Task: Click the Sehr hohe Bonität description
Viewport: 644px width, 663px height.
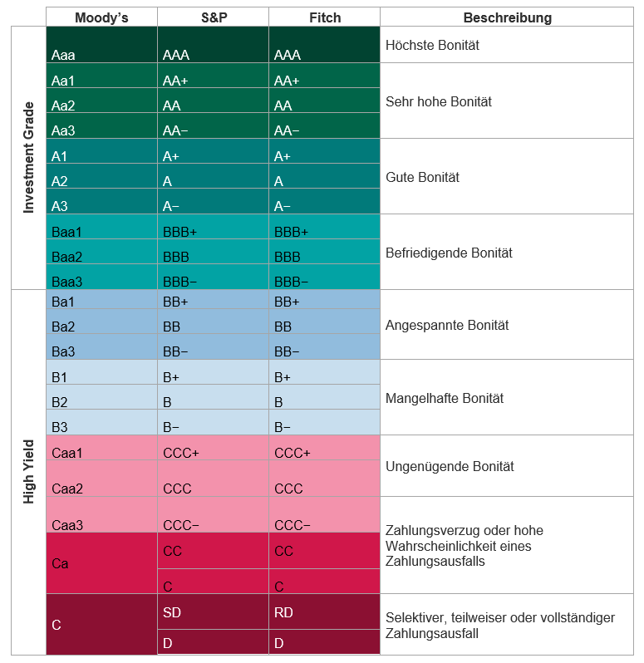Action: [x=439, y=101]
